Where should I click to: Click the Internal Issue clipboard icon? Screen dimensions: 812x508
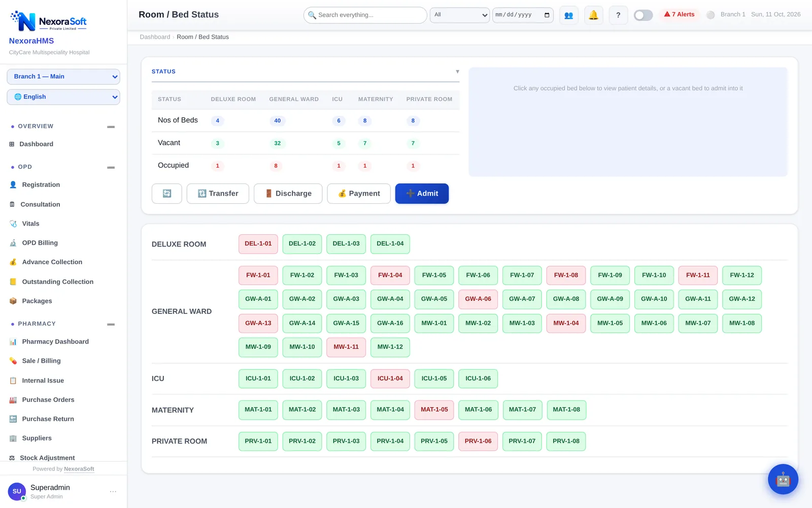13,380
